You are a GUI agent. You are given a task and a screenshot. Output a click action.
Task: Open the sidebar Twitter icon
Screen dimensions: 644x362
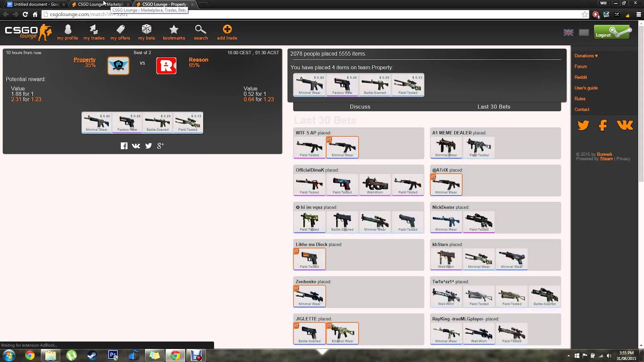(583, 126)
